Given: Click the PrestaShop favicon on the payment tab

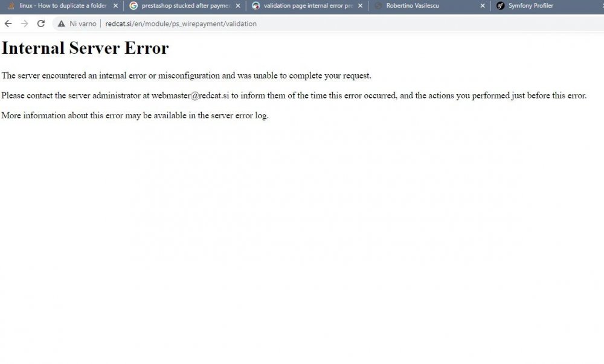Looking at the screenshot, I should point(133,5).
